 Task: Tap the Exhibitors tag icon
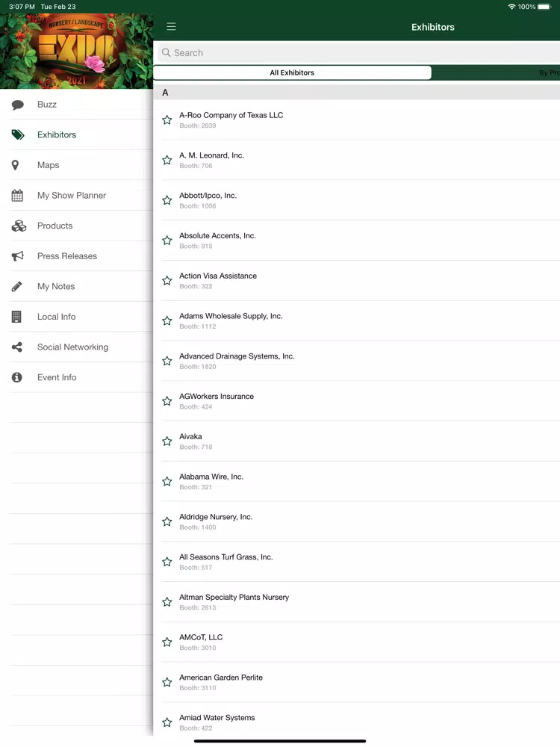point(18,134)
